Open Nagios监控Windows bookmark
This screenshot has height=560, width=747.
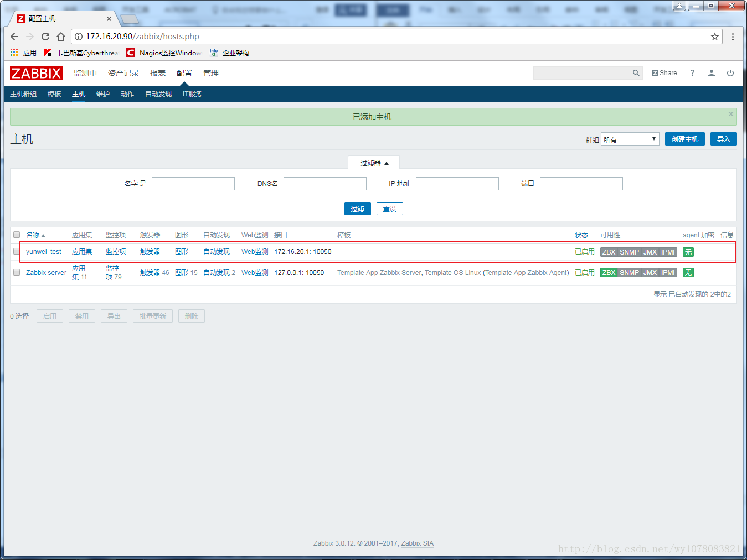pyautogui.click(x=164, y=53)
